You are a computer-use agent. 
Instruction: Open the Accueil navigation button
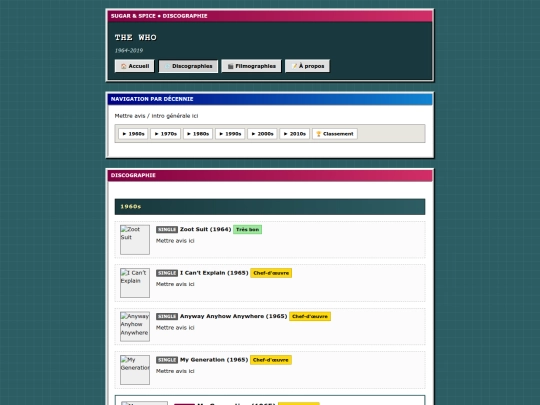pos(134,66)
